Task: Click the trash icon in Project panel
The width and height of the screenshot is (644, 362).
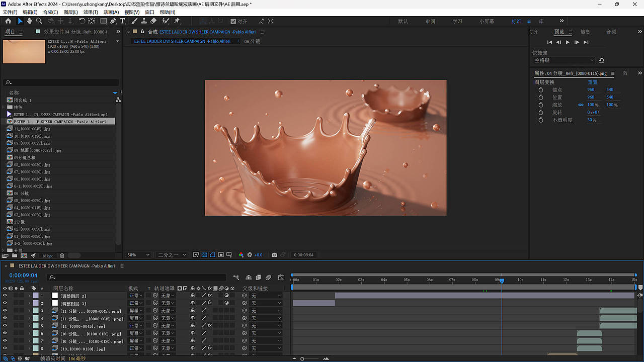Action: [x=62, y=256]
